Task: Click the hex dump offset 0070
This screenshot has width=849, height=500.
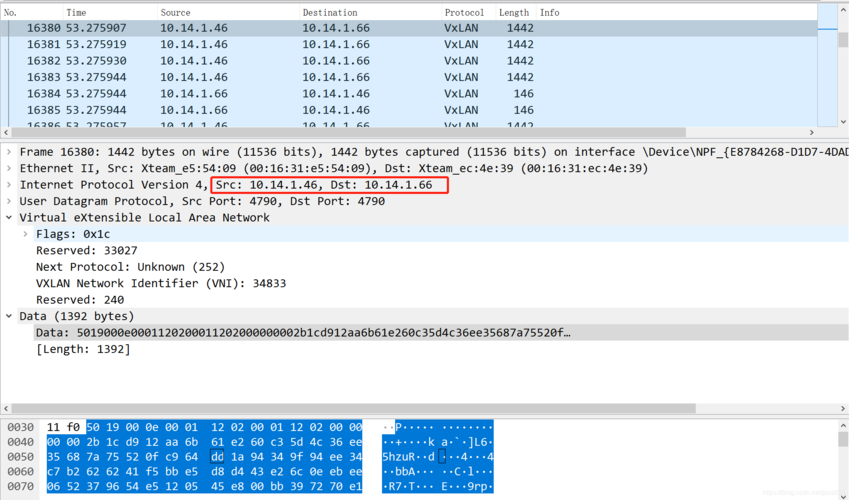Action: (x=21, y=486)
